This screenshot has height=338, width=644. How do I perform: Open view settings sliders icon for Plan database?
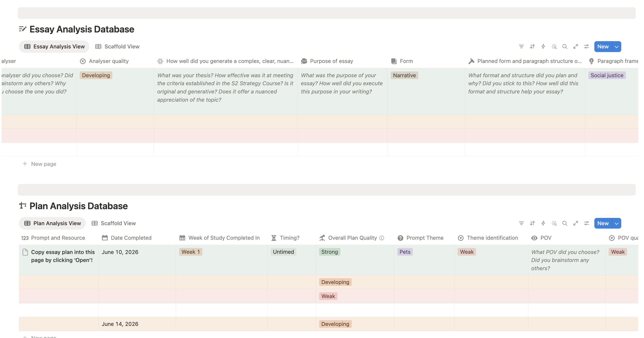point(586,223)
